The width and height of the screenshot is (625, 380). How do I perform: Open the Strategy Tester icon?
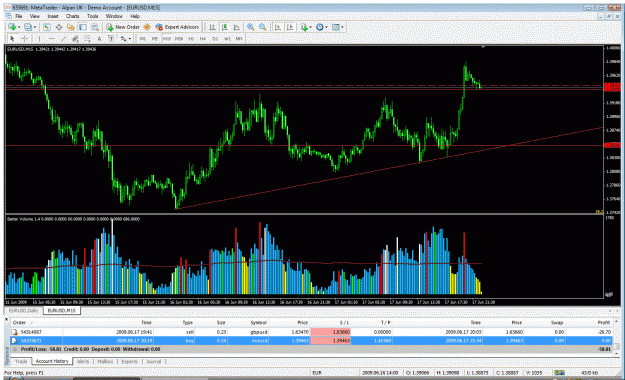(94, 27)
